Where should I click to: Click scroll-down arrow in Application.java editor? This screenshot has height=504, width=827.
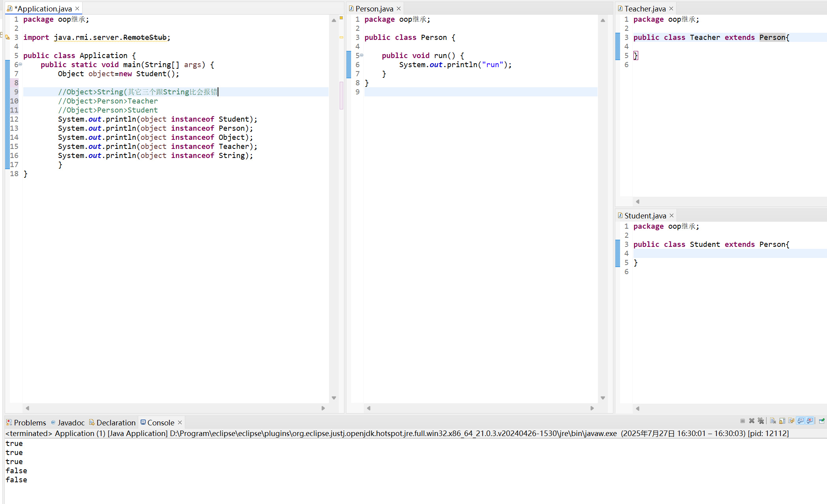tap(334, 398)
